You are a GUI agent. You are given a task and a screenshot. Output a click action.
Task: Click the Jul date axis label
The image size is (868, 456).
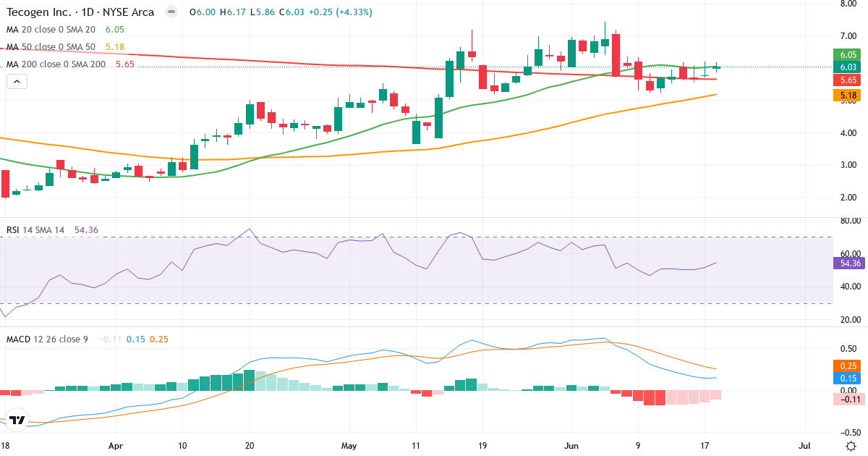pyautogui.click(x=804, y=446)
